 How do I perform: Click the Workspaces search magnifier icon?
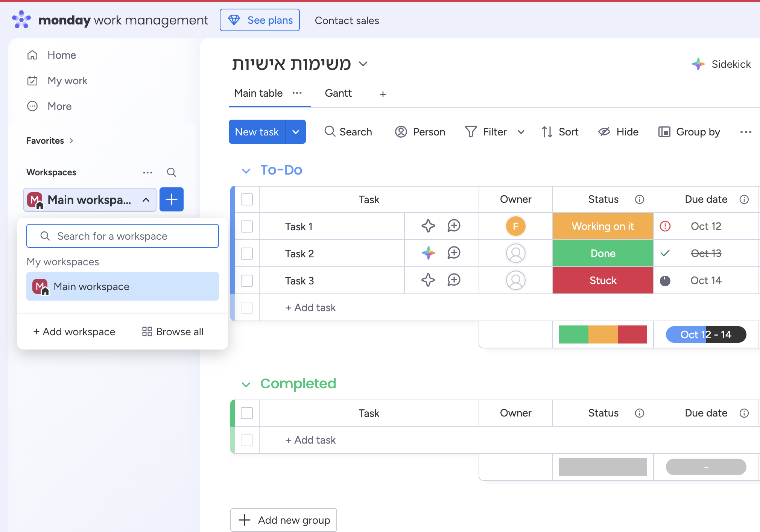pyautogui.click(x=171, y=172)
